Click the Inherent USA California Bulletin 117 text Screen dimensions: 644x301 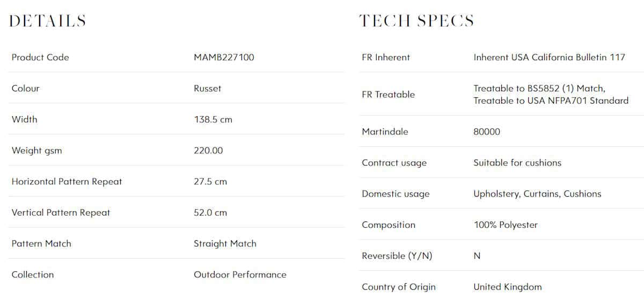coord(549,57)
